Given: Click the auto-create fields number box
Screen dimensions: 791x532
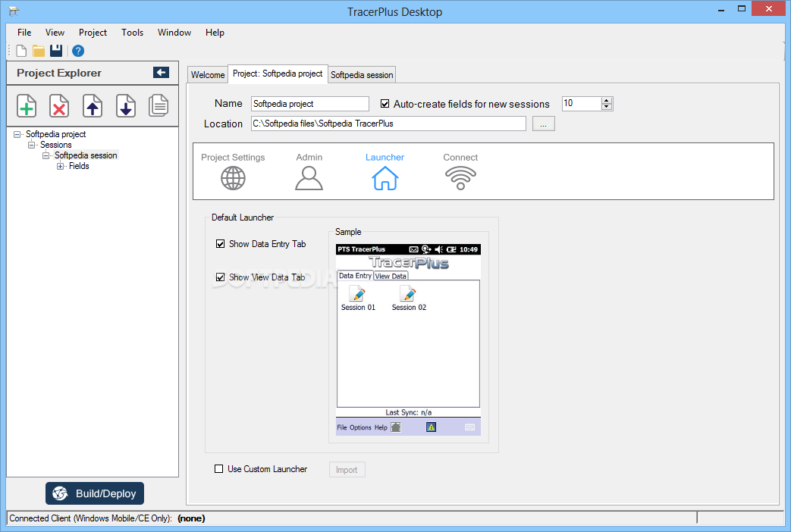Looking at the screenshot, I should pos(582,104).
